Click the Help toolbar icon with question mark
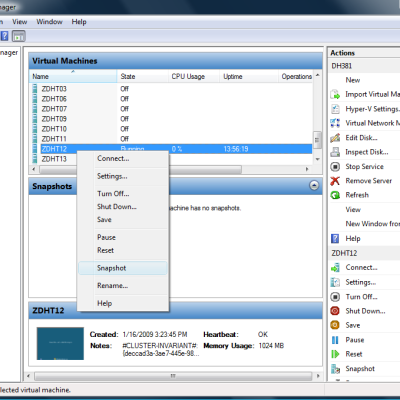 pos(5,36)
